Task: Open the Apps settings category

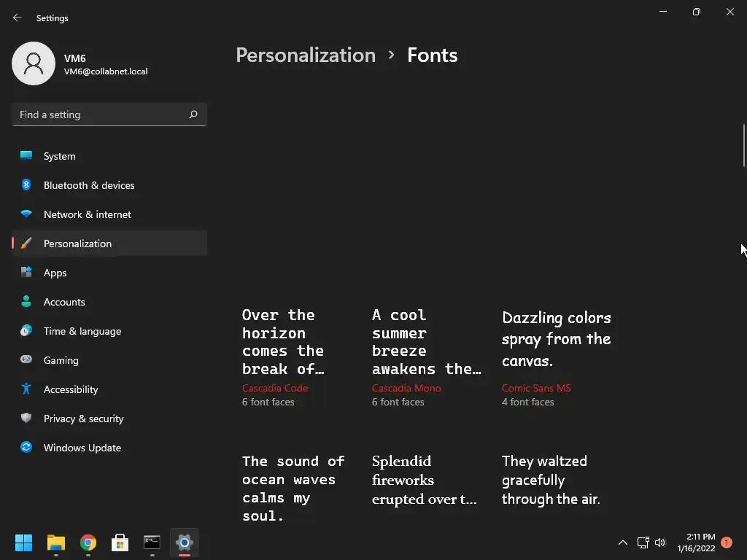Action: 109,273
